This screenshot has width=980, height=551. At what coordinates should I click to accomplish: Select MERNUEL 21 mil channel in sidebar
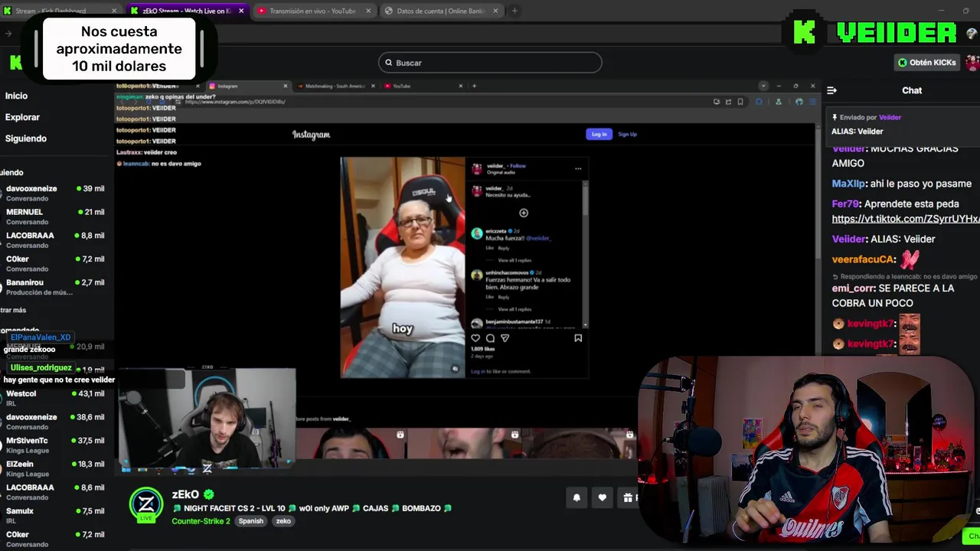[54, 217]
